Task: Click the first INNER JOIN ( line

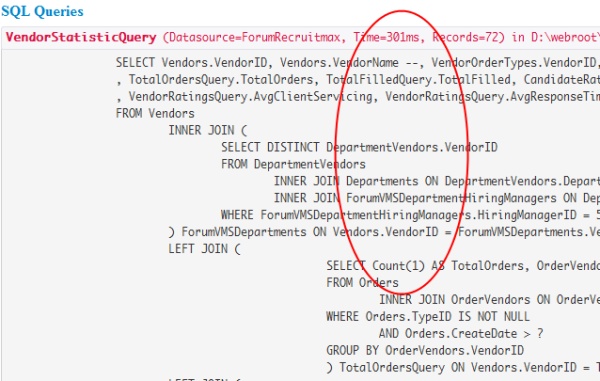Action: coord(208,130)
